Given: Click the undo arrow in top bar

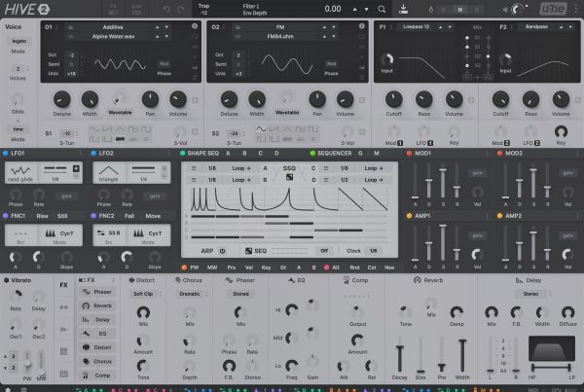Looking at the screenshot, I should pos(166,9).
